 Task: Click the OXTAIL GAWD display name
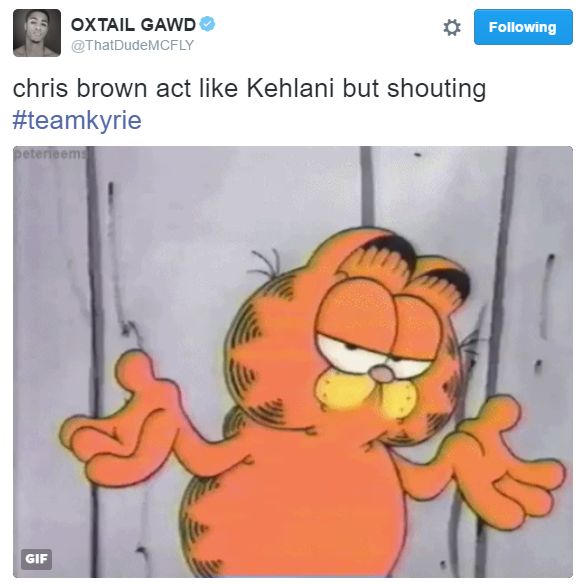[x=133, y=25]
